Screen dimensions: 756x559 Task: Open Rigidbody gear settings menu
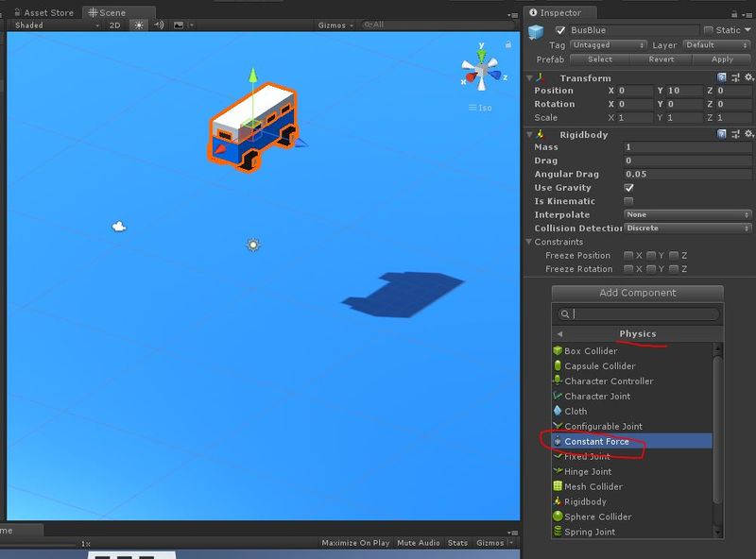(x=748, y=133)
